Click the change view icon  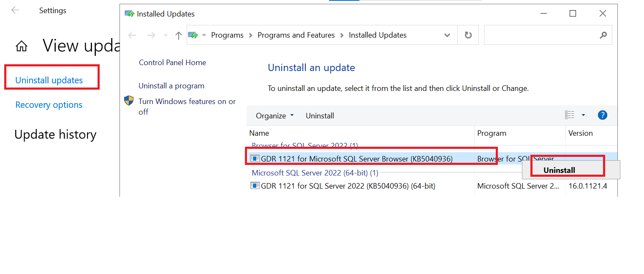[x=570, y=115]
